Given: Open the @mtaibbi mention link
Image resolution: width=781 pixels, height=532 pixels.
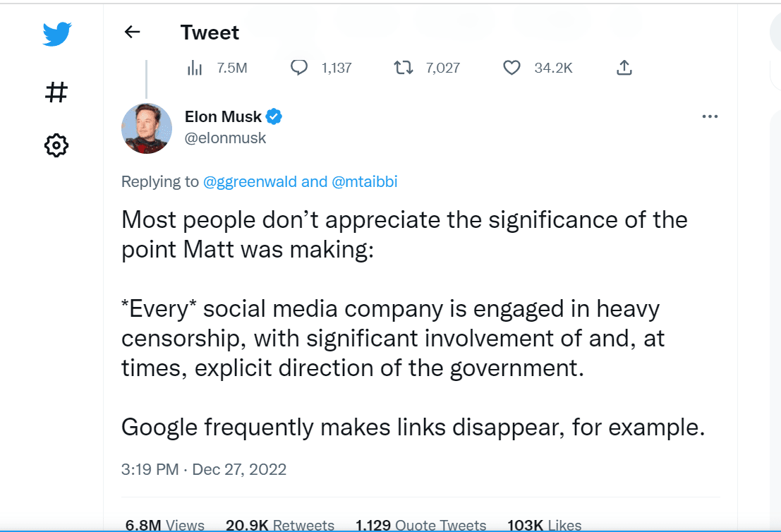Looking at the screenshot, I should (365, 182).
